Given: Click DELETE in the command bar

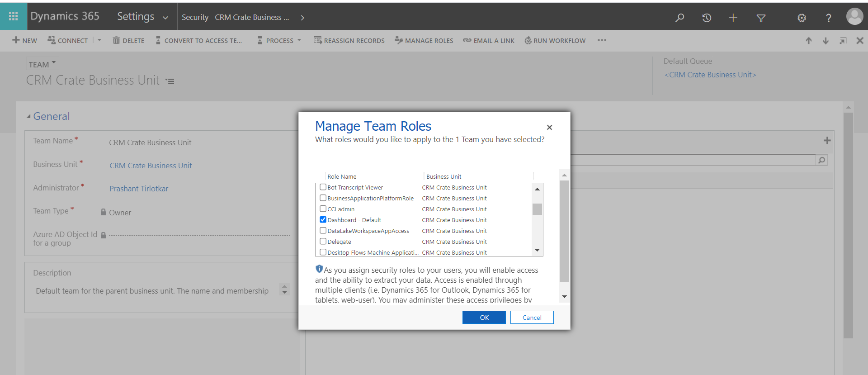Looking at the screenshot, I should point(128,40).
